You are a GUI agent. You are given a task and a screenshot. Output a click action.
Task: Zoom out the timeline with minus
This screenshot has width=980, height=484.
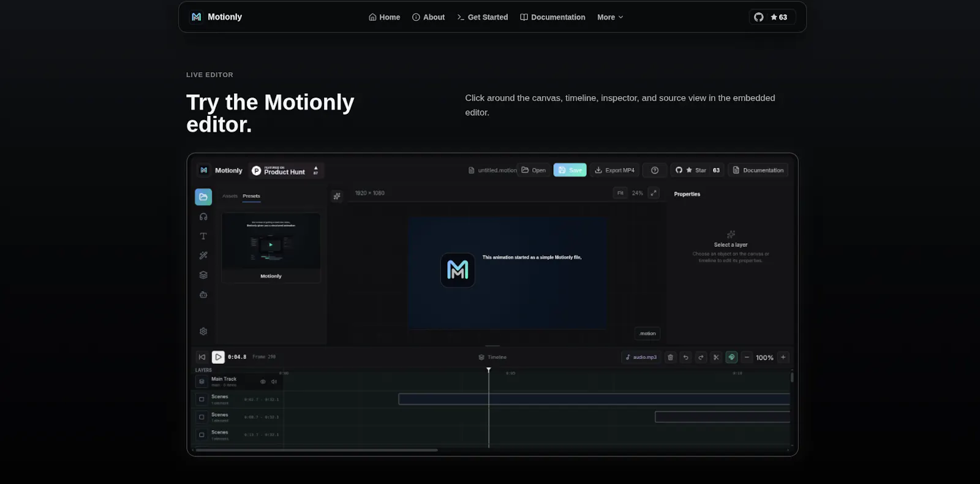point(747,357)
